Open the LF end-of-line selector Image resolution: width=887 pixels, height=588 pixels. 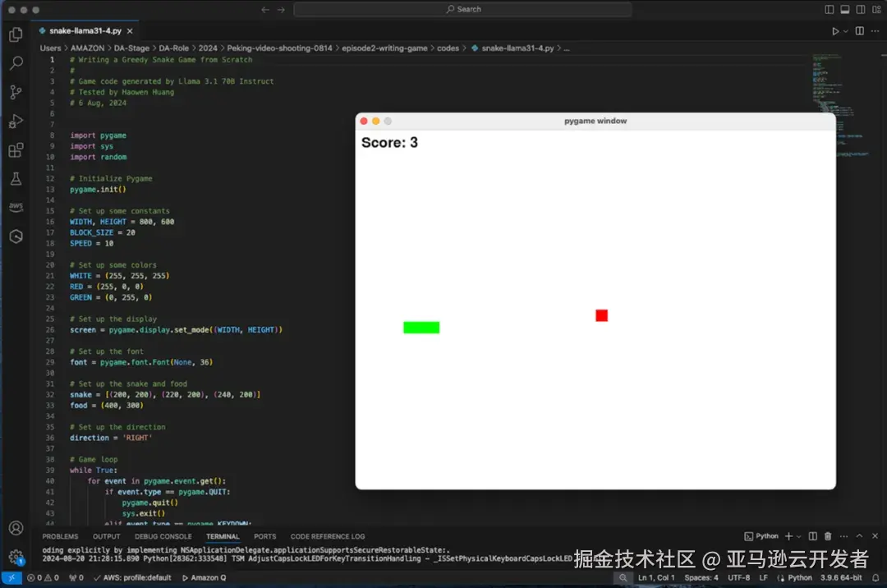click(x=763, y=578)
